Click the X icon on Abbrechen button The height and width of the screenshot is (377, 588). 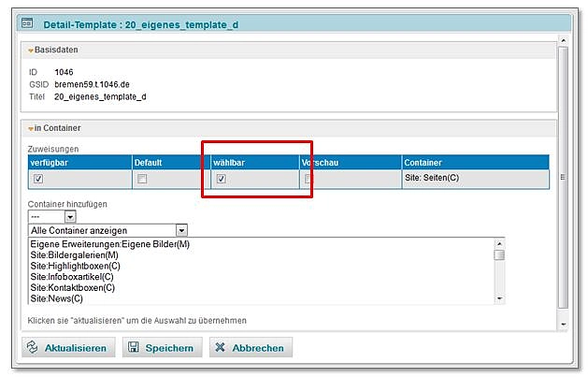click(220, 348)
